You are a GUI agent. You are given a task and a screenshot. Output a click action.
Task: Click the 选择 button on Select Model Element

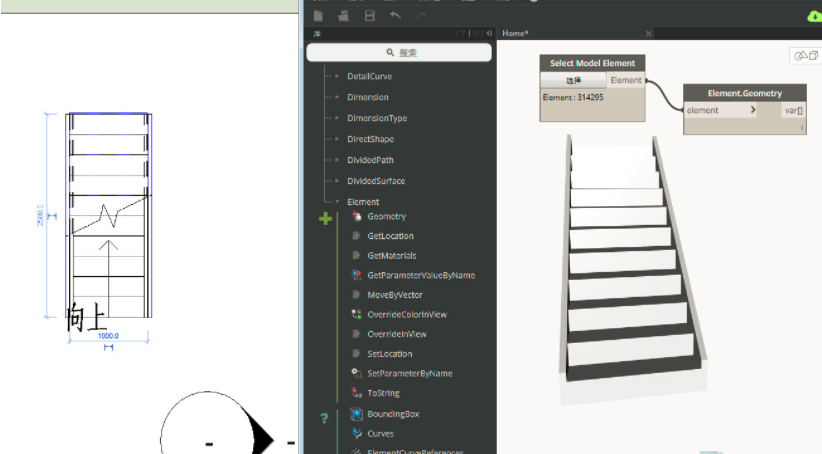[573, 80]
